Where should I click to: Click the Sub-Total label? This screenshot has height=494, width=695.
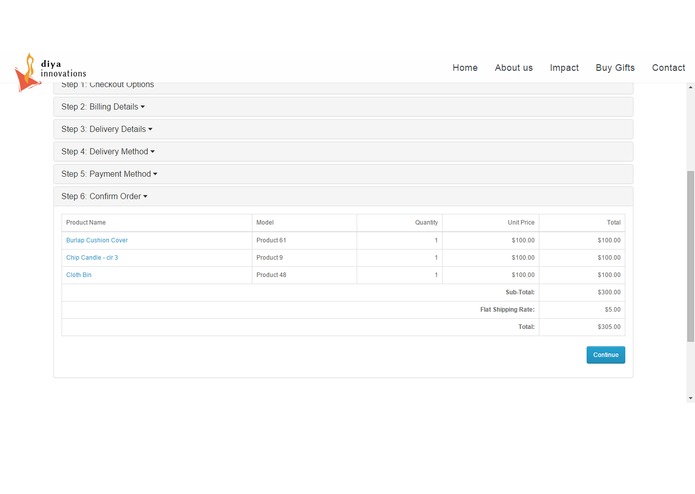(520, 292)
